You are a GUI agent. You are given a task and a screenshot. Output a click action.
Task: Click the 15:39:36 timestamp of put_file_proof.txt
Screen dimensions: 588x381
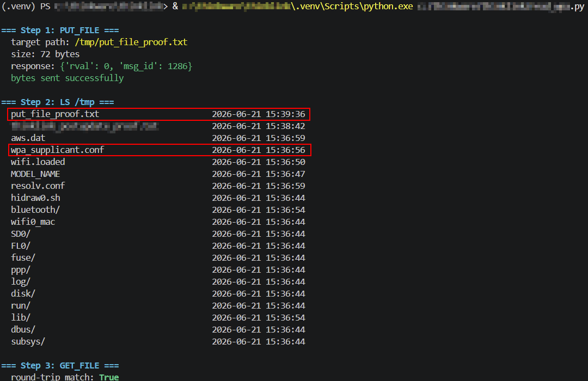[259, 114]
